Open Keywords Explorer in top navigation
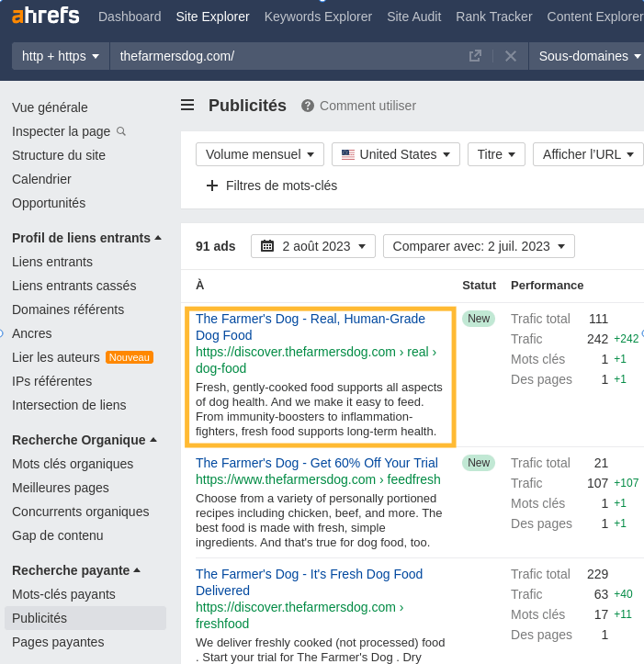The height and width of the screenshot is (664, 644). pos(318,17)
